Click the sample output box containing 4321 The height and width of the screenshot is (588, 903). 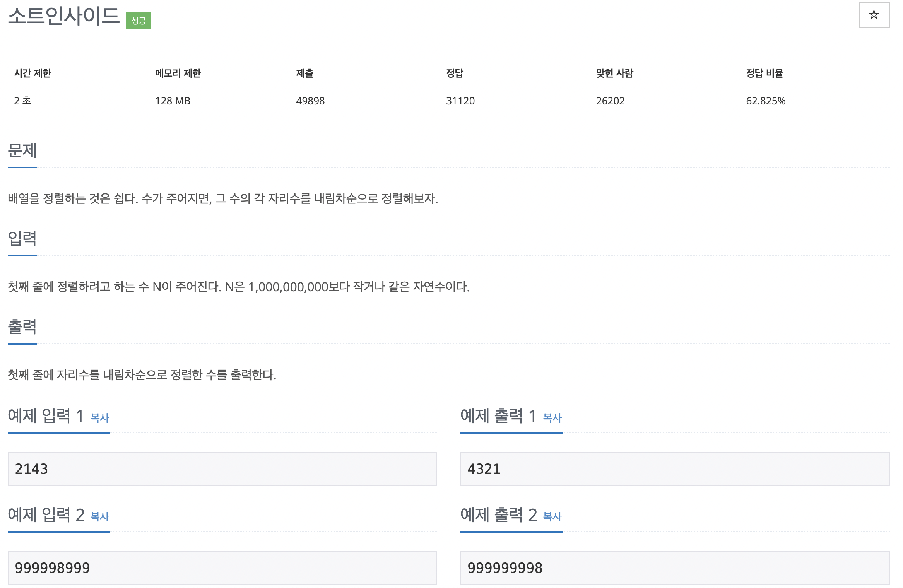[674, 469]
